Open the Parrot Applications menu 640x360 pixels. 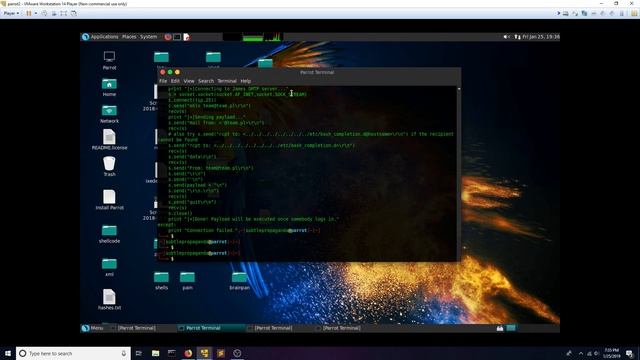pos(100,37)
